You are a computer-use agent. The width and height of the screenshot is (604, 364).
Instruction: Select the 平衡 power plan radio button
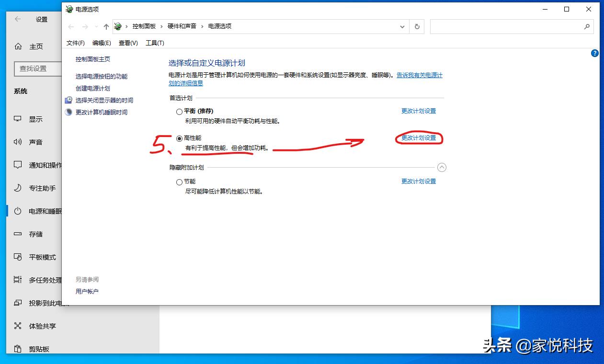[179, 111]
